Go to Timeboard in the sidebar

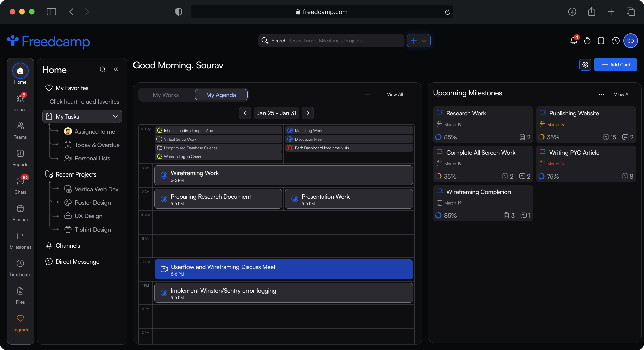pos(20,267)
